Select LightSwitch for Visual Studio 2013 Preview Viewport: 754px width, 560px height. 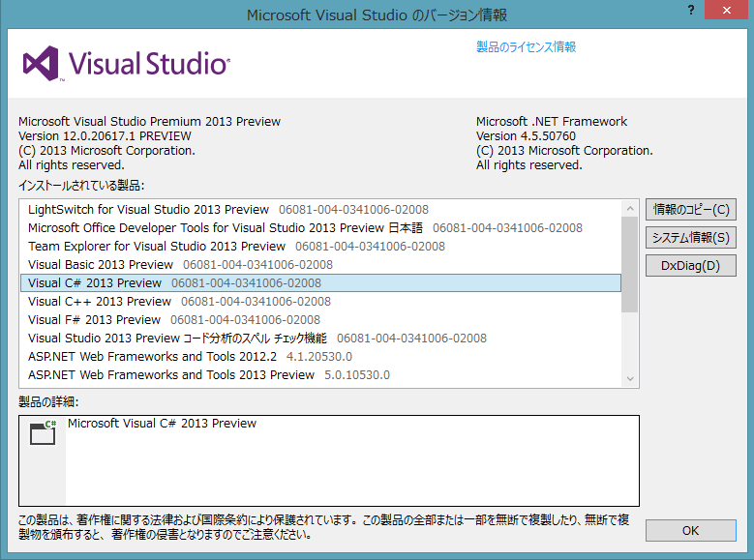[x=148, y=209]
